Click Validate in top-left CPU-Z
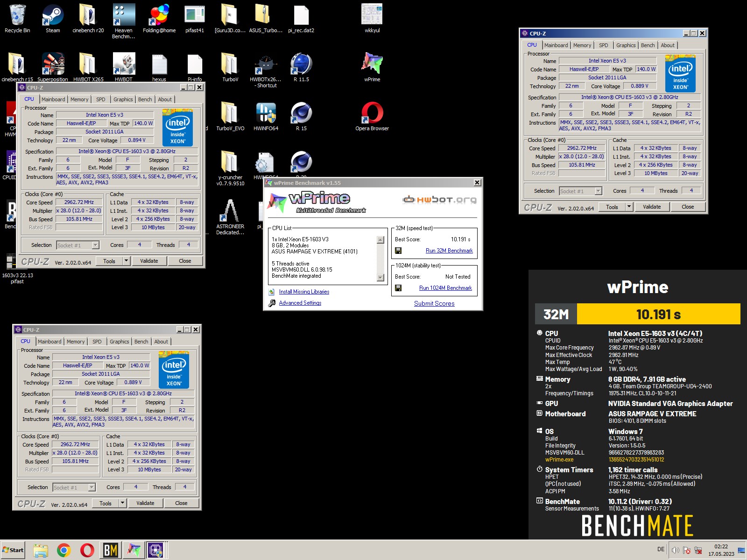The height and width of the screenshot is (560, 747). (x=149, y=261)
